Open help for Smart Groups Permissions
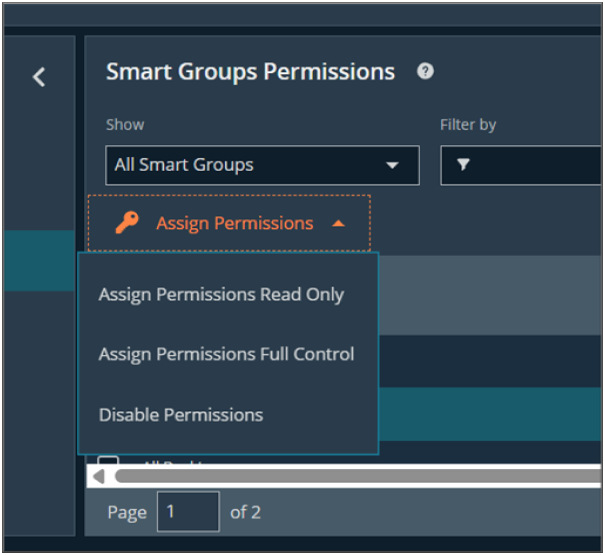This screenshot has height=555, width=605. coord(426,72)
